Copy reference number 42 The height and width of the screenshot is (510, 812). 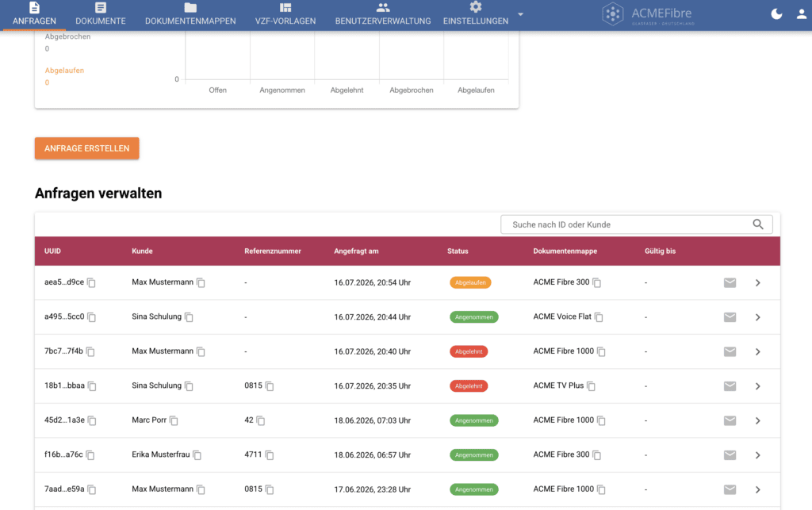(260, 420)
